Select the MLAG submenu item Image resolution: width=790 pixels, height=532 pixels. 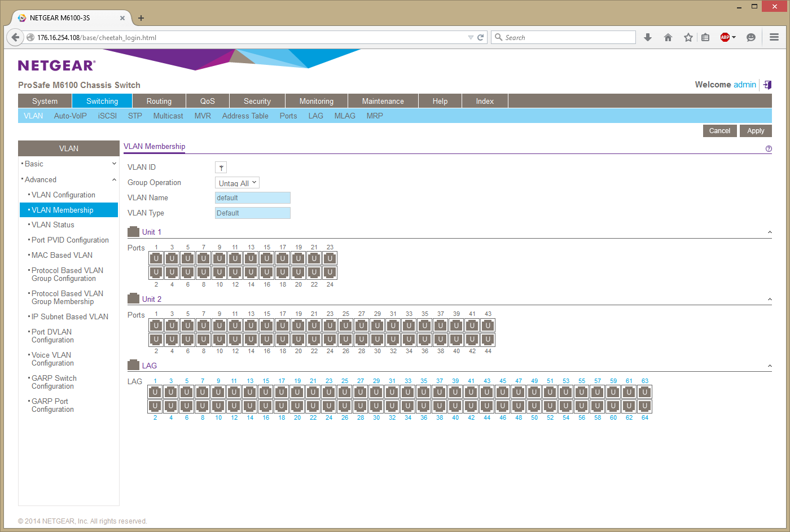click(x=345, y=116)
